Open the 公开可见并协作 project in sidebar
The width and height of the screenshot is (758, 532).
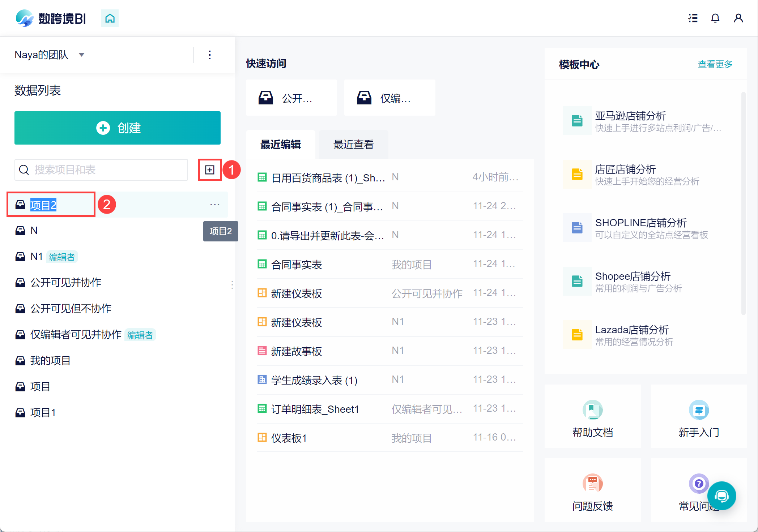(x=65, y=282)
